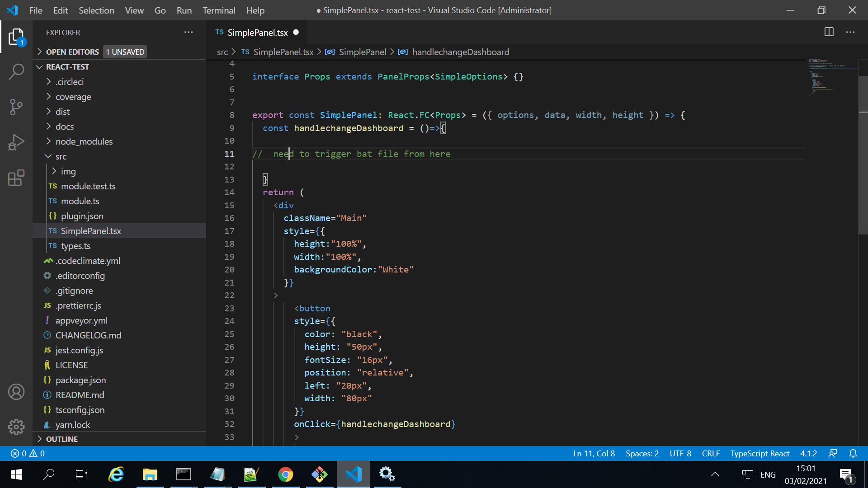Expand the node_modules folder
Viewport: 868px width, 488px height.
point(84,141)
